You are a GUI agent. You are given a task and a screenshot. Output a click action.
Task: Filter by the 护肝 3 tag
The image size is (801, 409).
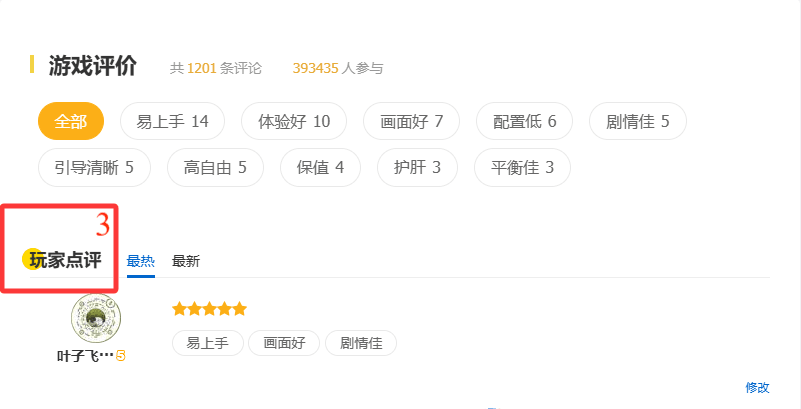click(x=417, y=167)
